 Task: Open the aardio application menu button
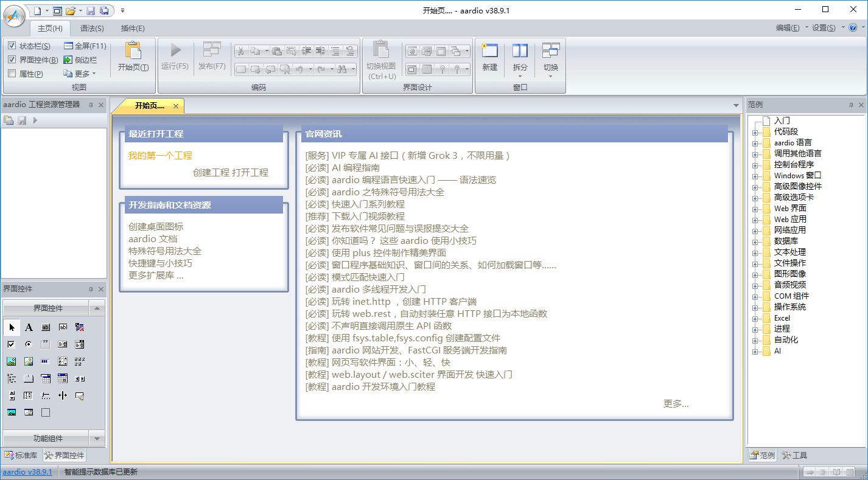click(13, 16)
